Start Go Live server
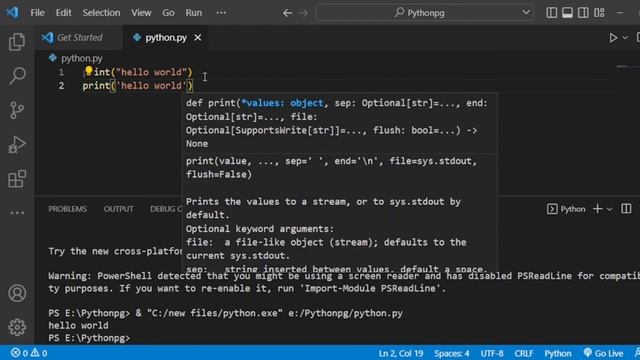Image resolution: width=640 pixels, height=360 pixels. tap(603, 353)
